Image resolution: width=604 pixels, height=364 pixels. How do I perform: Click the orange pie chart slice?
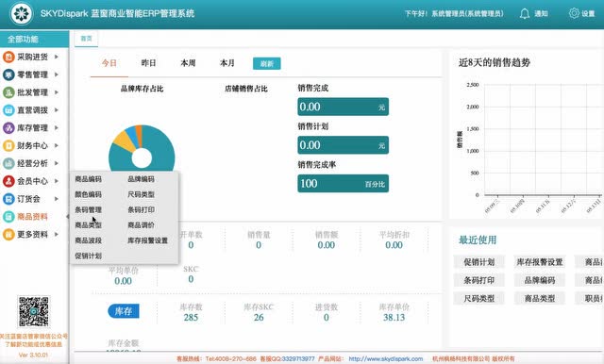pos(139,135)
